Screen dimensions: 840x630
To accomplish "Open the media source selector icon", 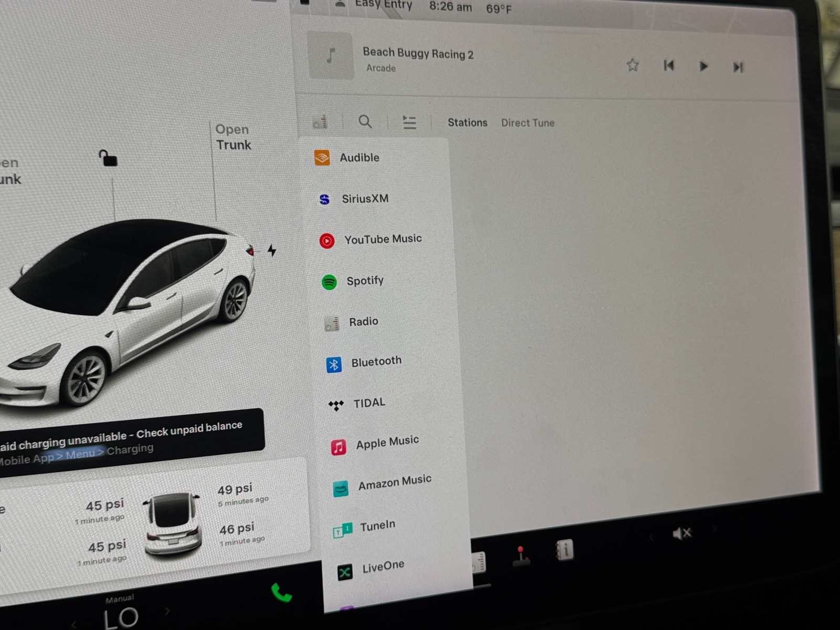I will (x=320, y=122).
